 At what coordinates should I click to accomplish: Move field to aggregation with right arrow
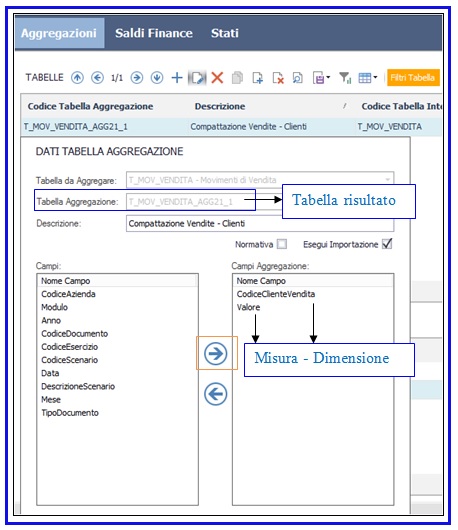pyautogui.click(x=216, y=354)
